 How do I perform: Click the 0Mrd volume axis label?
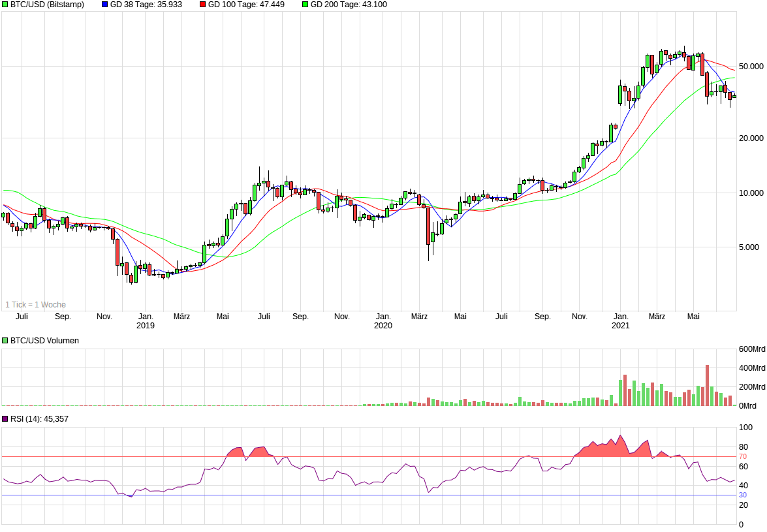click(747, 406)
